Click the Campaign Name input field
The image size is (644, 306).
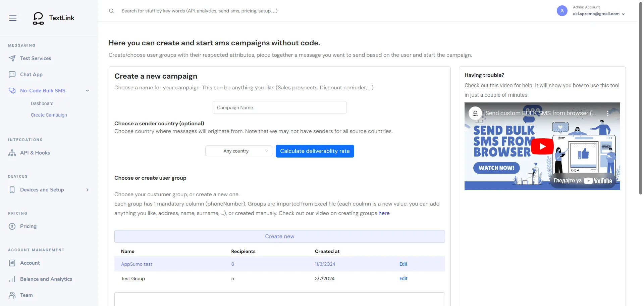point(279,107)
